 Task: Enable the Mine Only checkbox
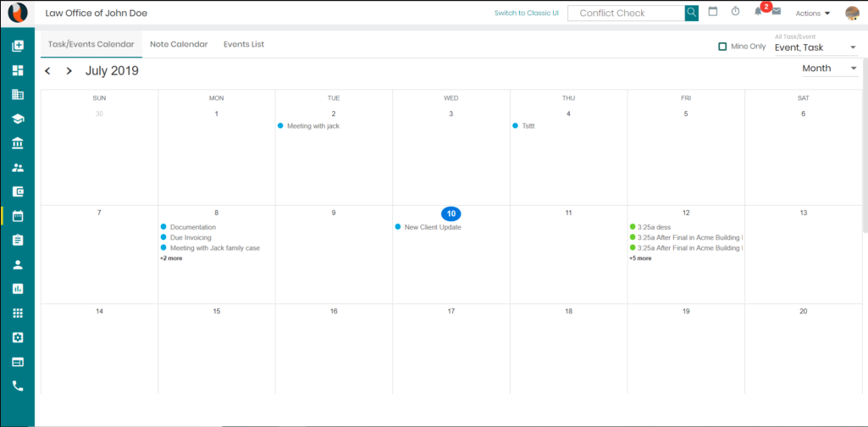[x=722, y=47]
